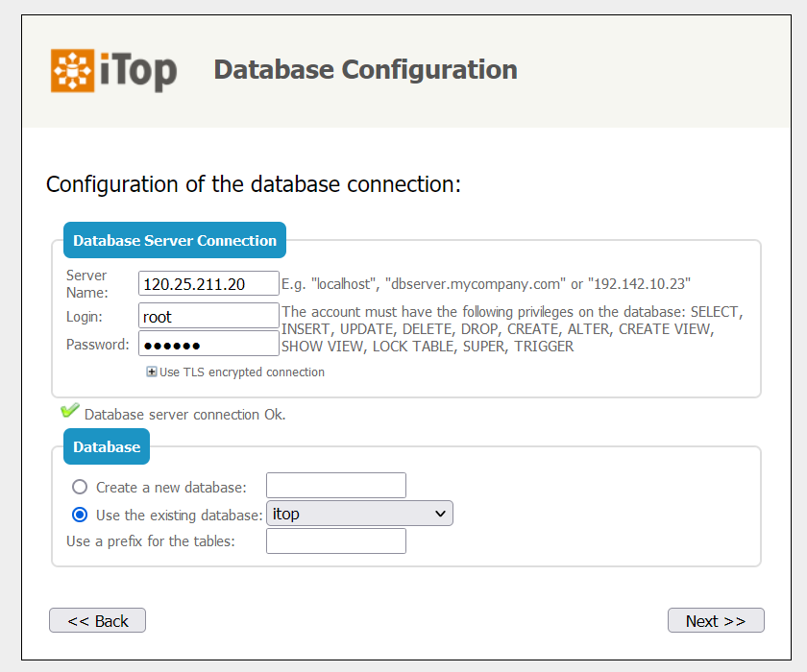Select the Create a new database radio button

point(80,487)
